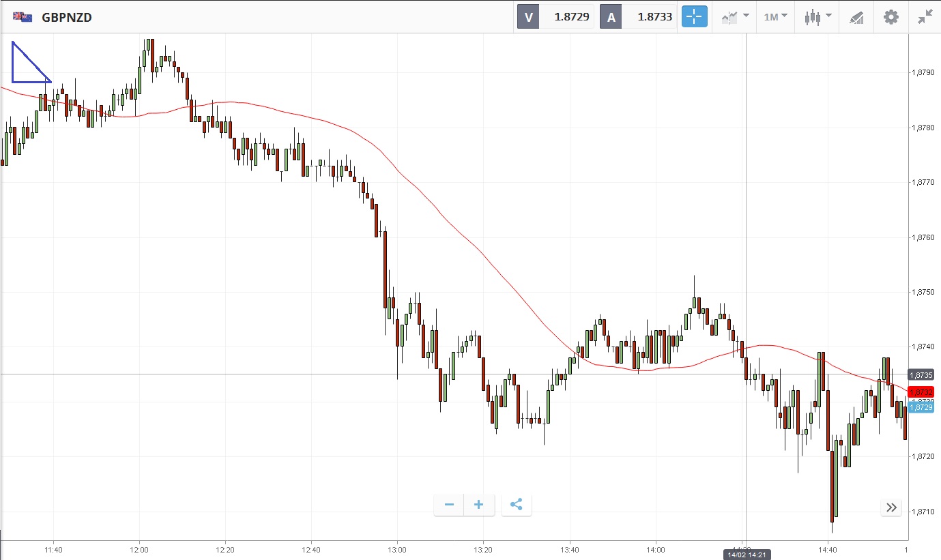Click the V sell price button 1.8729
This screenshot has width=941, height=560.
click(555, 17)
